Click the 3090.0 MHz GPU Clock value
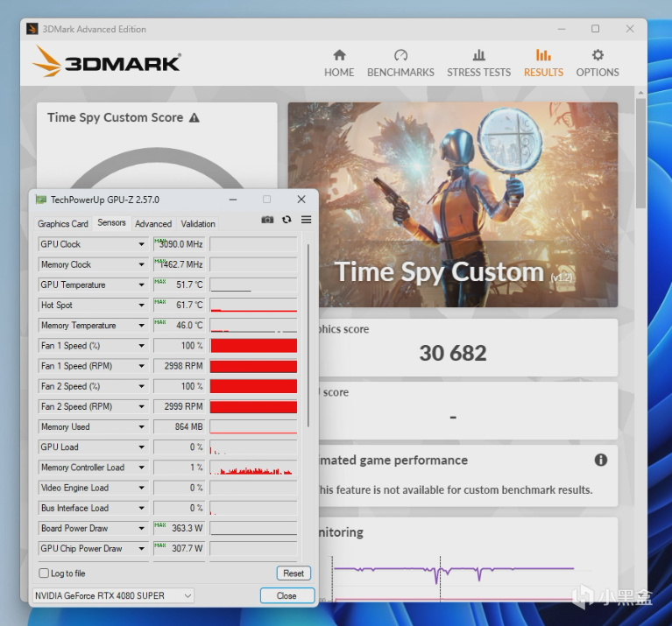672x626 pixels. click(179, 244)
